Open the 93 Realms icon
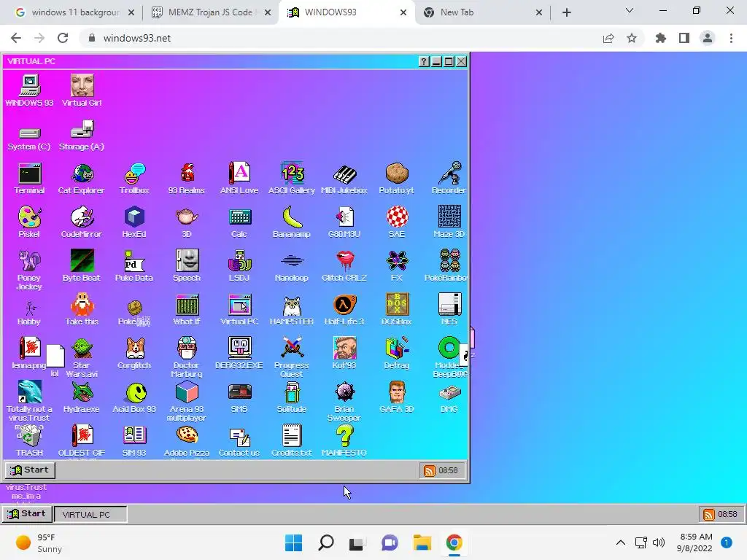 (187, 179)
